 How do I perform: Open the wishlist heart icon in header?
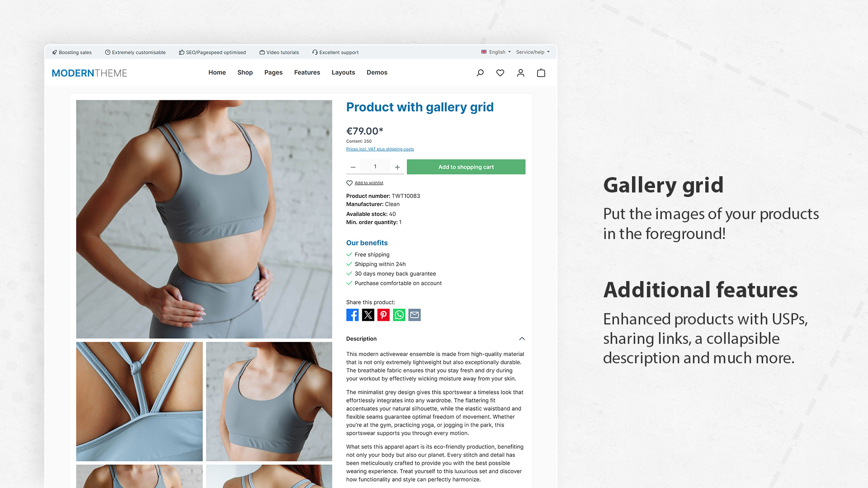pos(500,73)
